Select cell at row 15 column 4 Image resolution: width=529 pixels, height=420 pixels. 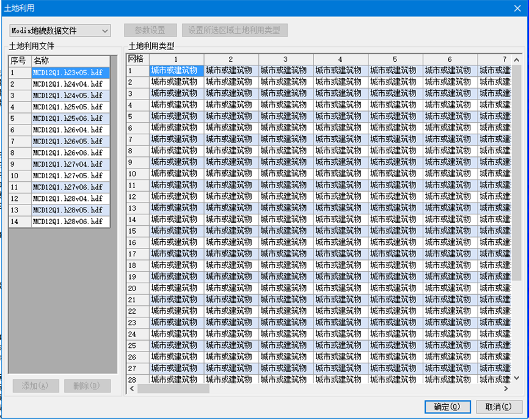click(x=340, y=231)
